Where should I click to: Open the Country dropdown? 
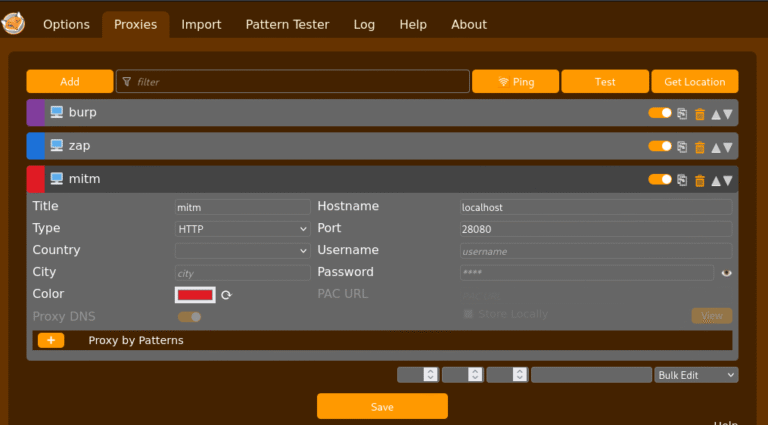pos(242,251)
